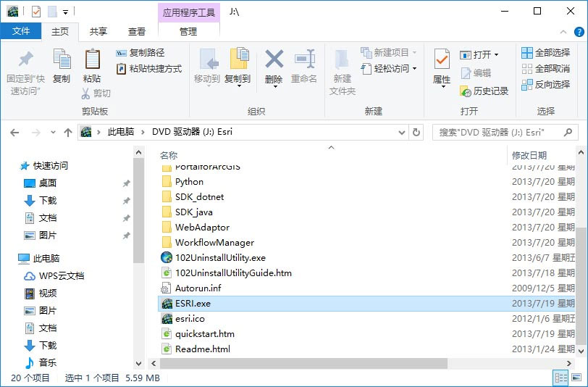Click the new folder icon in title bar
The height and width of the screenshot is (387, 588).
tap(52, 12)
